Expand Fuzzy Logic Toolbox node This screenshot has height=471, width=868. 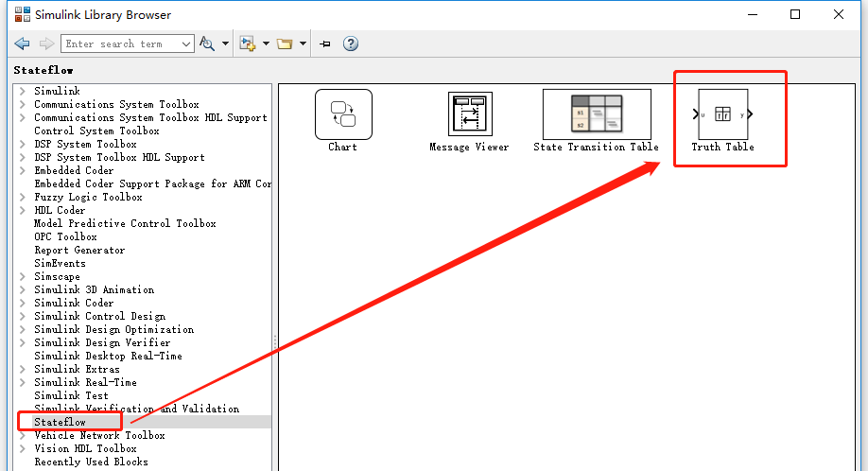[23, 197]
